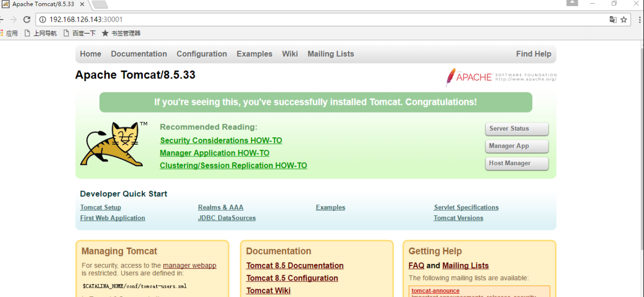Open the Servlet Specifications link
The image size is (644, 297).
[x=466, y=207]
